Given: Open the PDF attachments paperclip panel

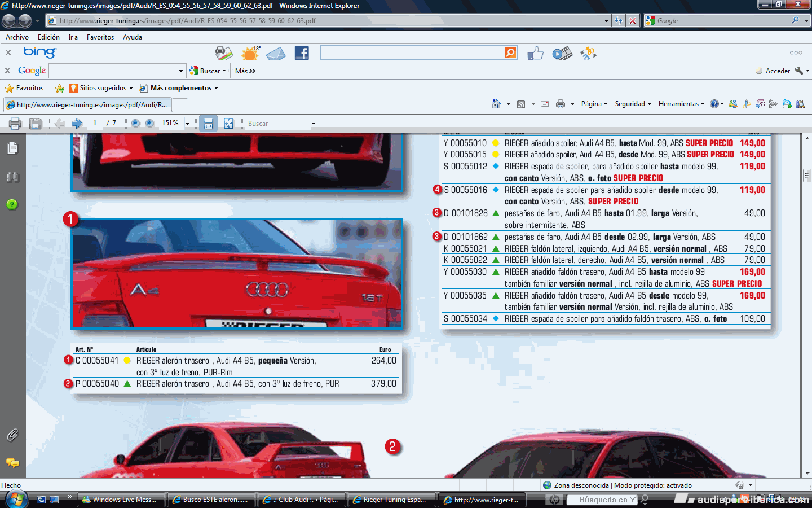Looking at the screenshot, I should point(12,435).
